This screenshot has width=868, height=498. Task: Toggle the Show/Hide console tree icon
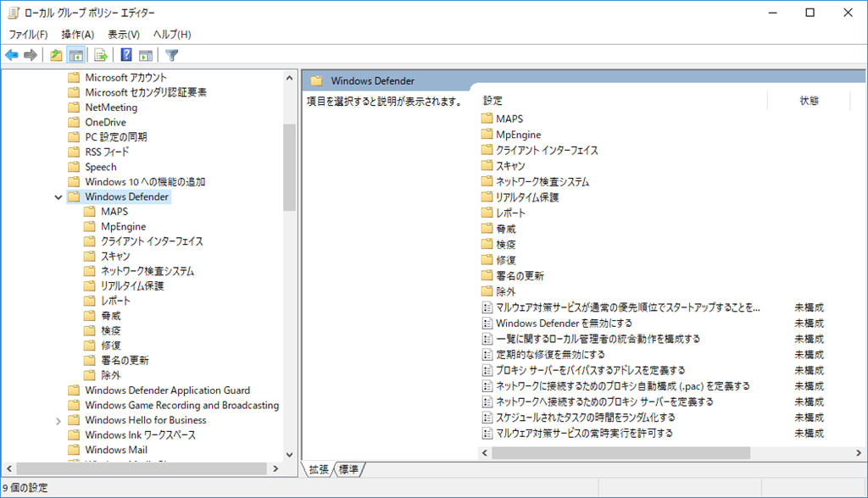pyautogui.click(x=75, y=55)
